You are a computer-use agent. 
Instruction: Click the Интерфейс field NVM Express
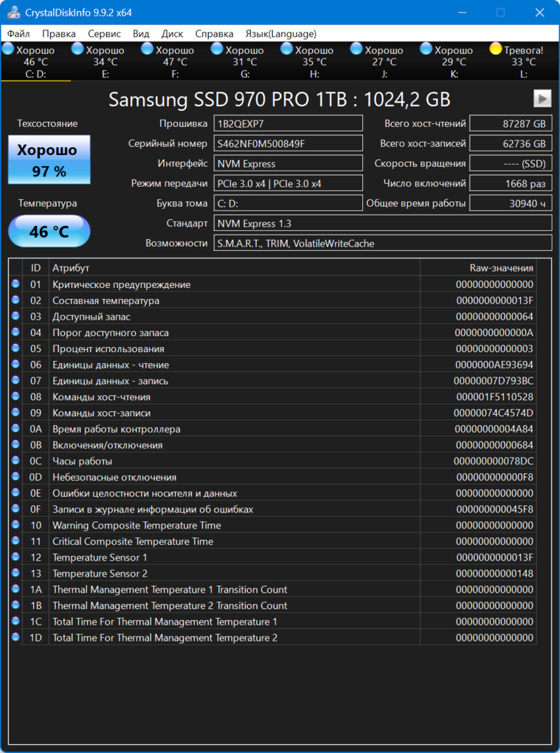point(288,163)
